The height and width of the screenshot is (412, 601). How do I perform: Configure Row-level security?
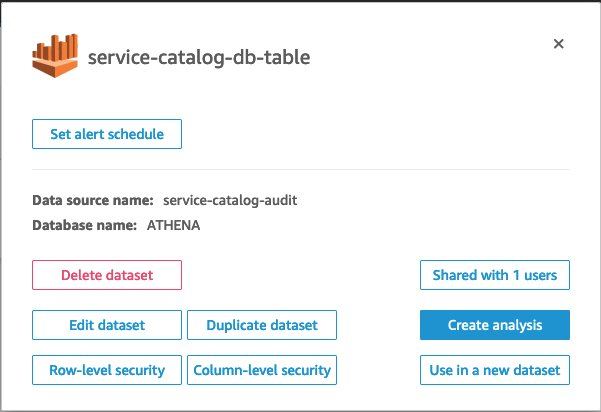(107, 370)
